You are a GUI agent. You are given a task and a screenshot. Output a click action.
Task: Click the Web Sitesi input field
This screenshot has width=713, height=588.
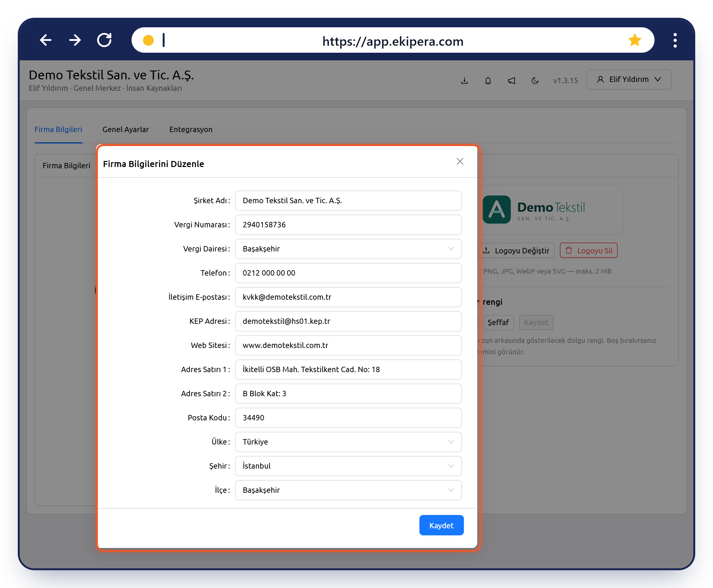(348, 345)
